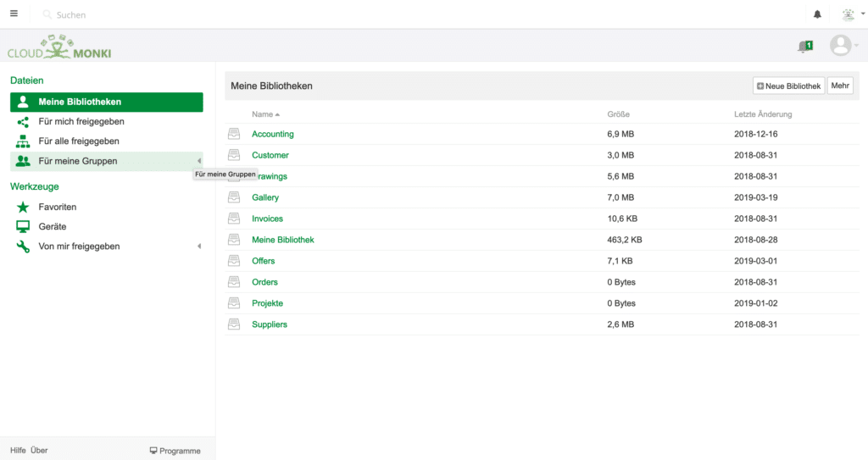Expand the Von mir freigegeben arrow
868x460 pixels.
click(x=199, y=247)
